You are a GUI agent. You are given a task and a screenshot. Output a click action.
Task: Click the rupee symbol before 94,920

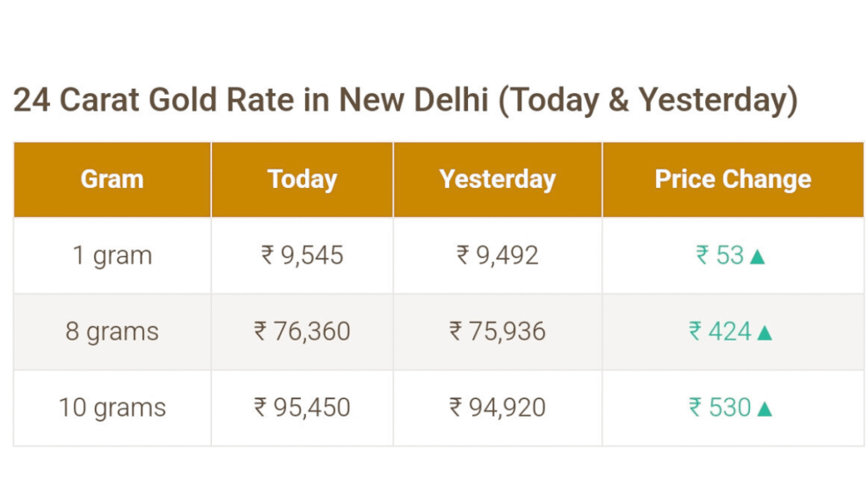coord(455,408)
